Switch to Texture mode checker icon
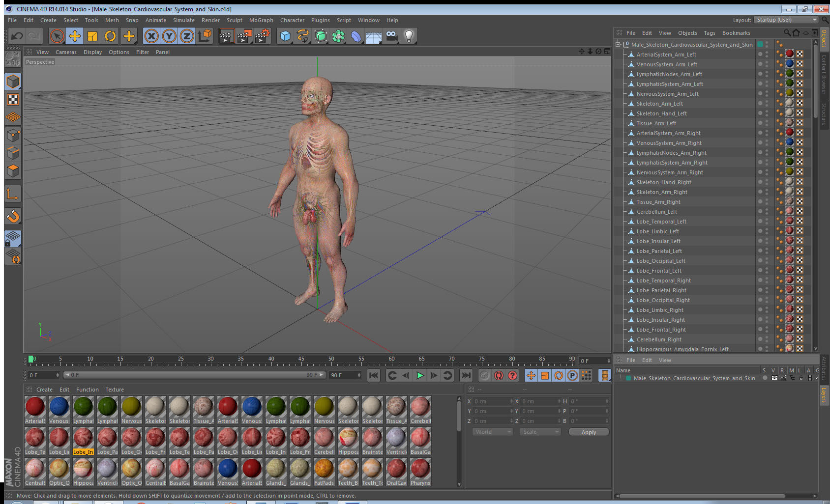 tap(13, 100)
